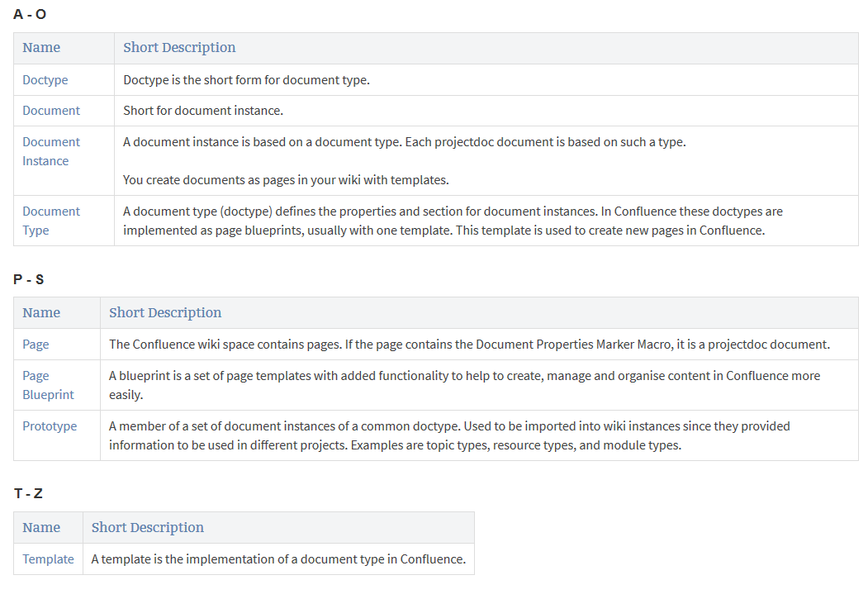Click the A - O section heading
Image resolution: width=868 pixels, height=599 pixels.
coord(30,14)
